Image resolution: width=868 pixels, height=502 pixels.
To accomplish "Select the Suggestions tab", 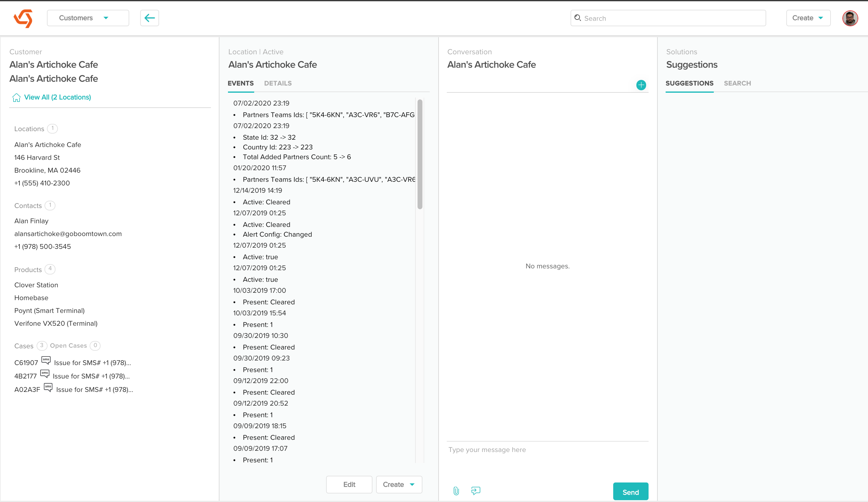I will point(689,83).
